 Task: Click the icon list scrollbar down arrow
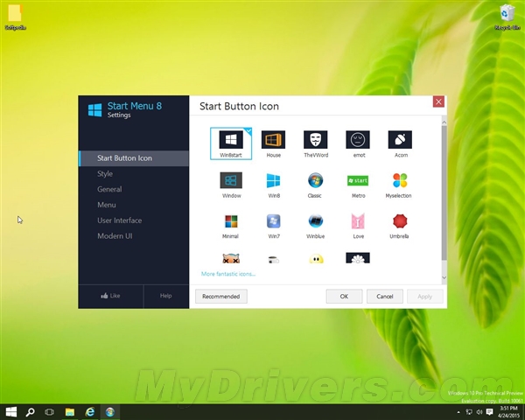[x=444, y=277]
